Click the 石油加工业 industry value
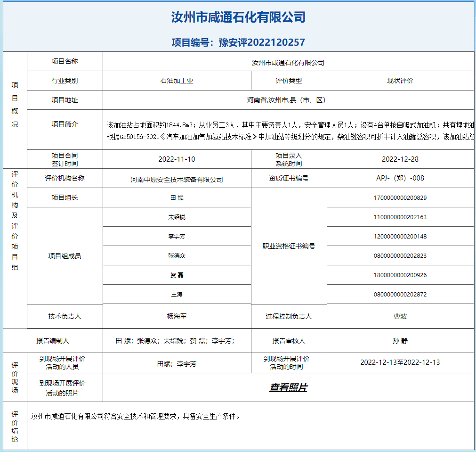The width and height of the screenshot is (476, 452). pos(177,81)
